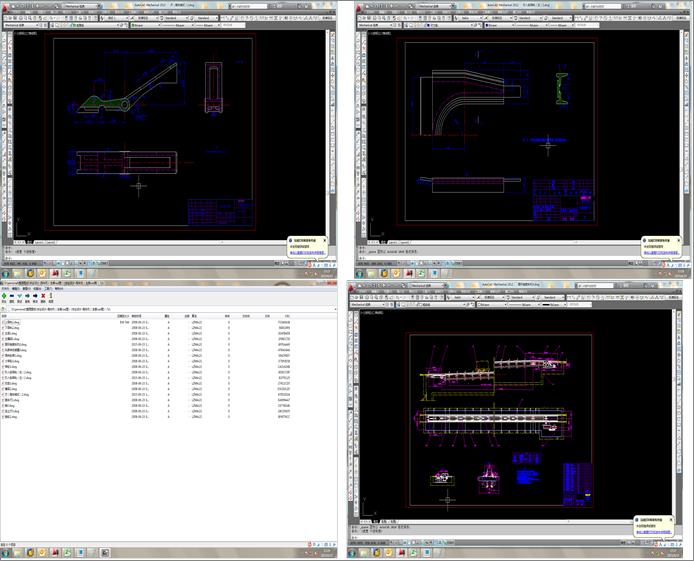
Task: Click the Move arrow icon in 7-Zip
Action: pyautogui.click(x=35, y=296)
